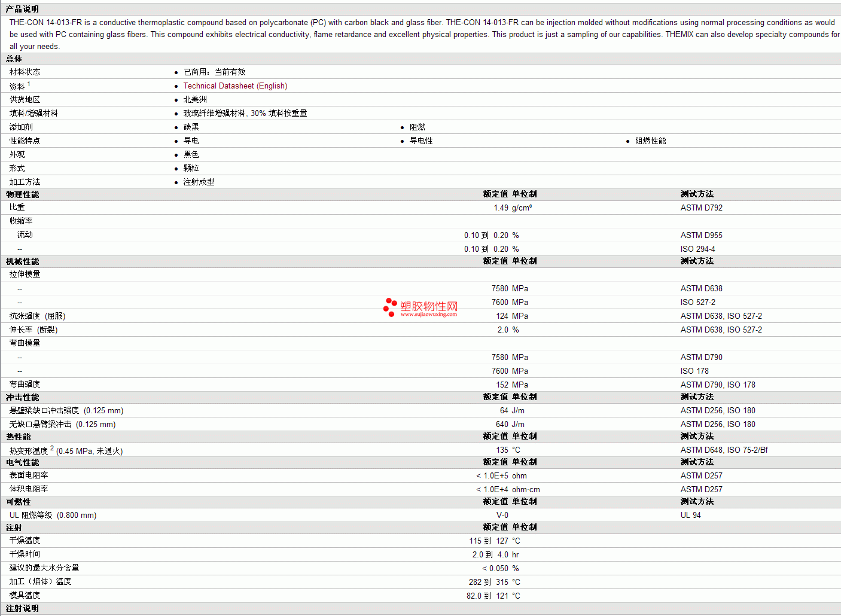Click the 干燥温度 row label
841x616 pixels.
pos(25,540)
